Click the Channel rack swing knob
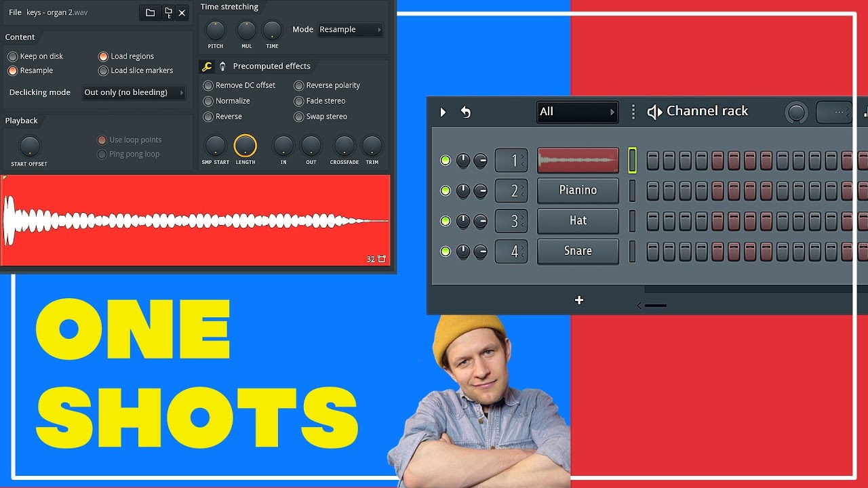Viewport: 868px width, 488px height. [x=796, y=113]
